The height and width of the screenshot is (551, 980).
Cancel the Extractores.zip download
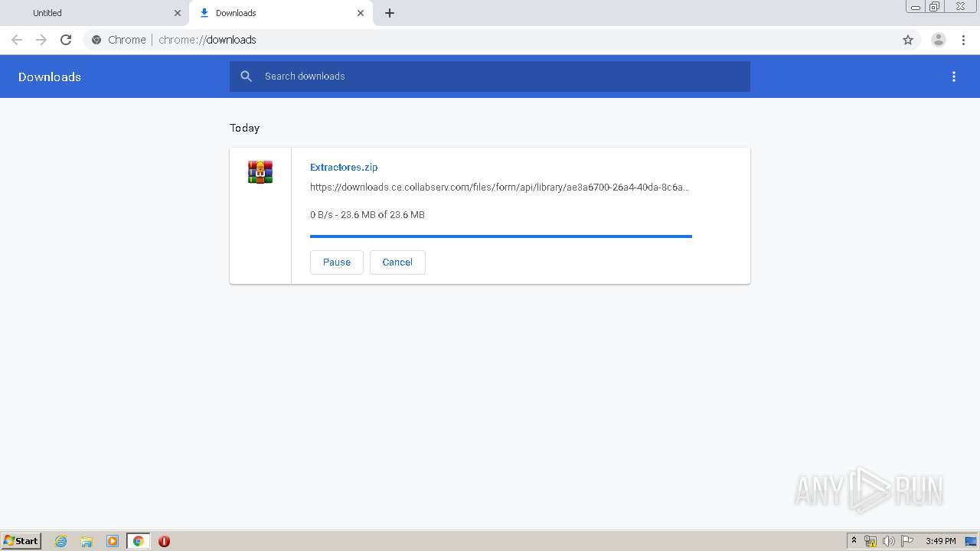point(397,262)
